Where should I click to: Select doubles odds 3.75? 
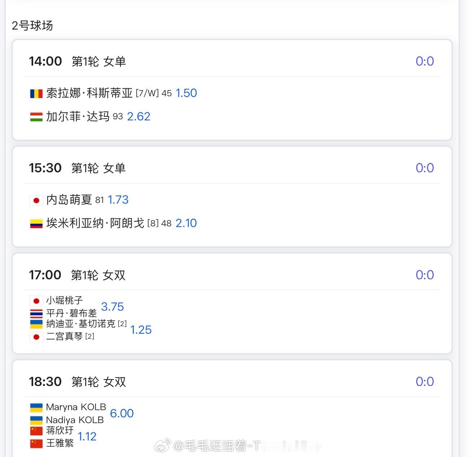point(112,307)
